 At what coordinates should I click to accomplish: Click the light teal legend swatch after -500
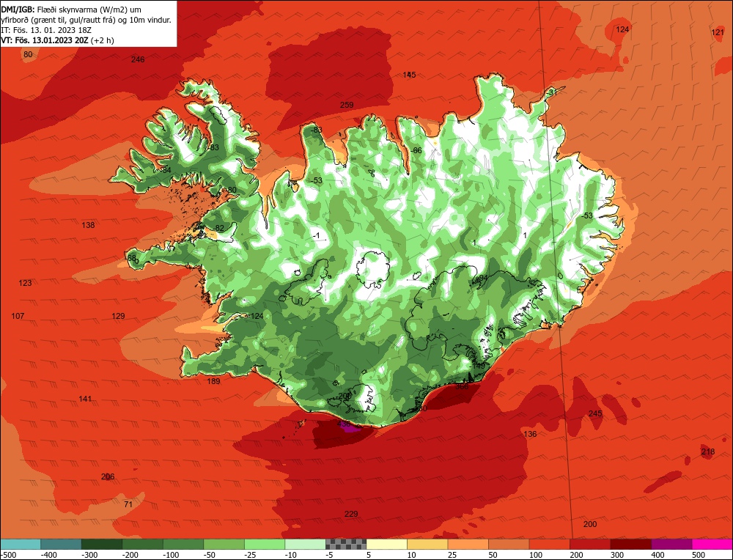21,544
